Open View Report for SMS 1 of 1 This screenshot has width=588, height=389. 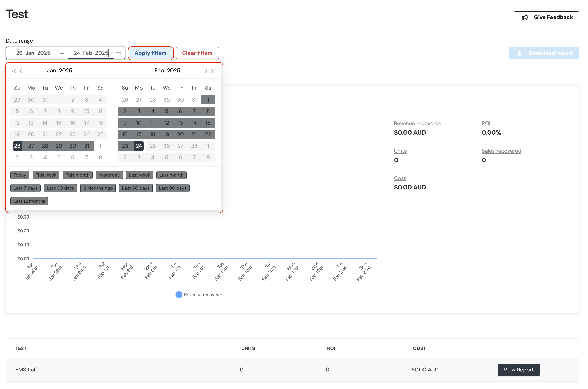pyautogui.click(x=518, y=370)
